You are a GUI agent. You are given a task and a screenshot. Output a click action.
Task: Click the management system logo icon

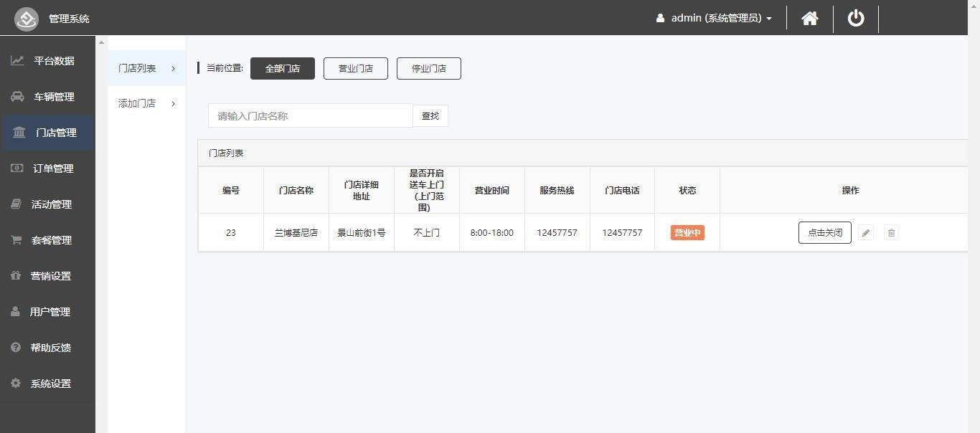27,19
